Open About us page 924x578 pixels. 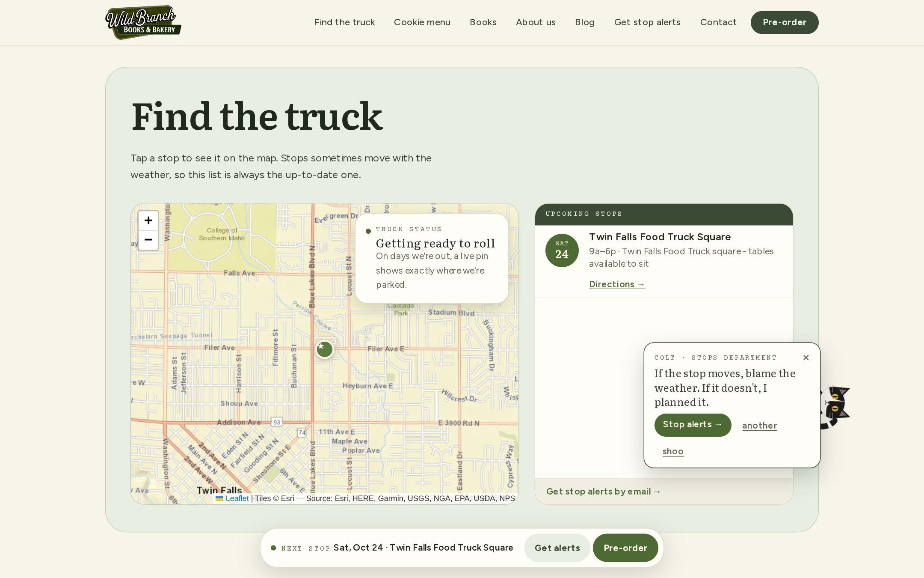point(536,22)
